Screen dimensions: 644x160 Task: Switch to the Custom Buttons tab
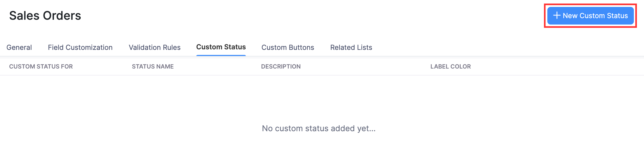(288, 47)
